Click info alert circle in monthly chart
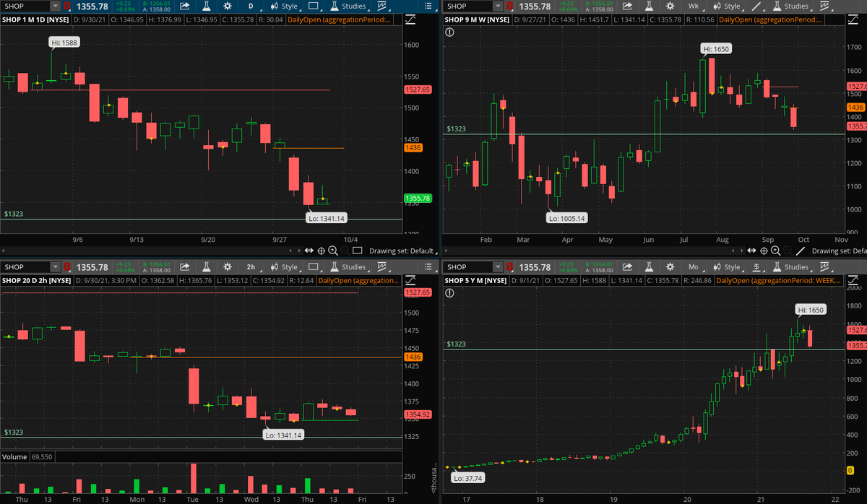The image size is (867, 504). click(450, 293)
